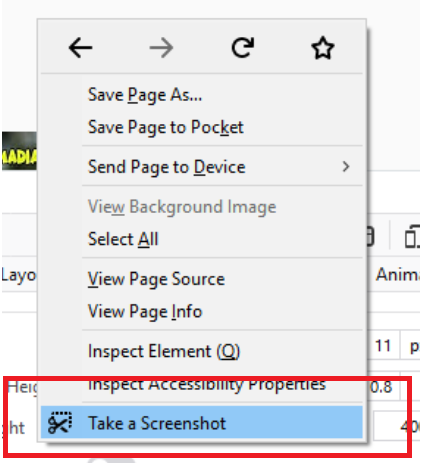Click Take a Screenshot menu entry
The image size is (439, 463).
click(201, 422)
